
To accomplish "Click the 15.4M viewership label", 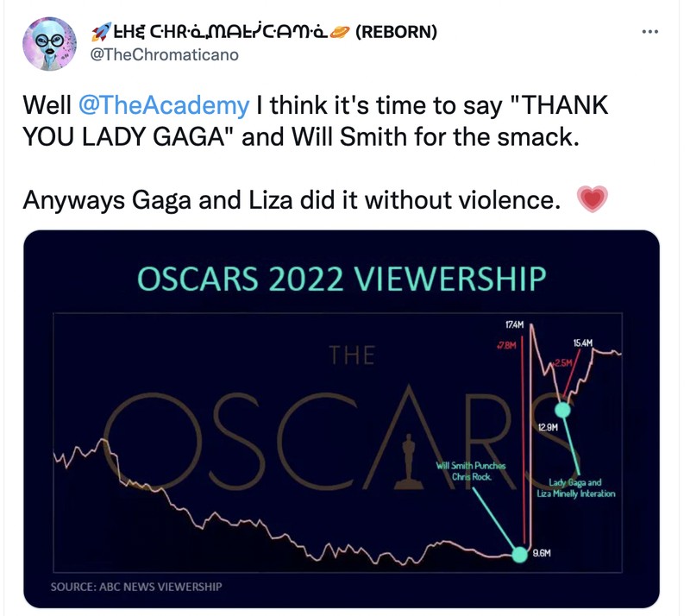I will pos(583,343).
